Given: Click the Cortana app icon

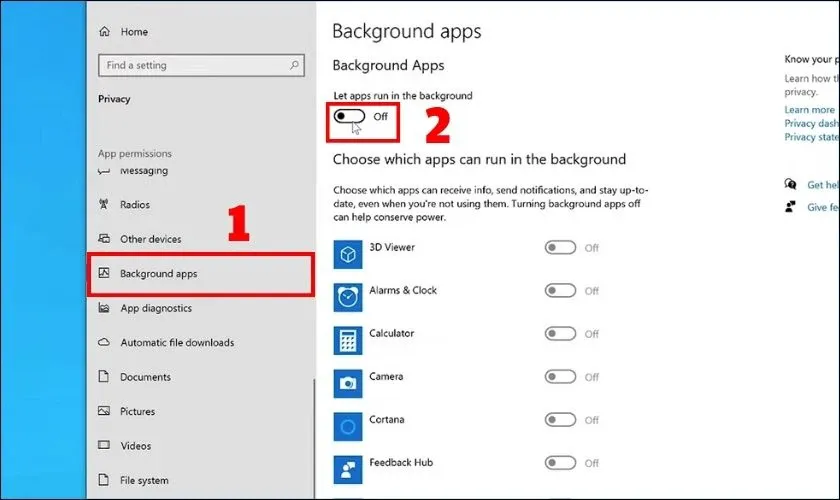Looking at the screenshot, I should click(x=348, y=427).
